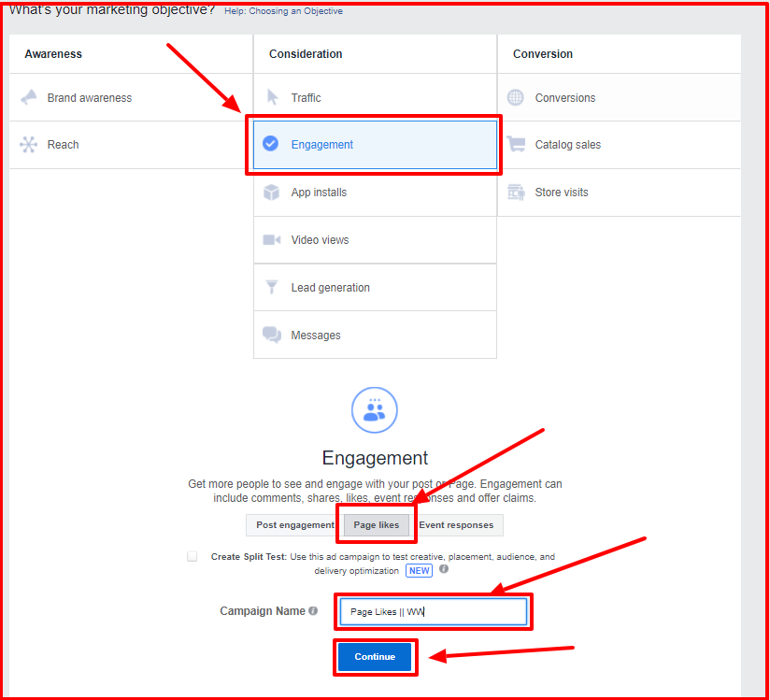Click the Create Split Test label text
770x700 pixels.
(x=249, y=557)
